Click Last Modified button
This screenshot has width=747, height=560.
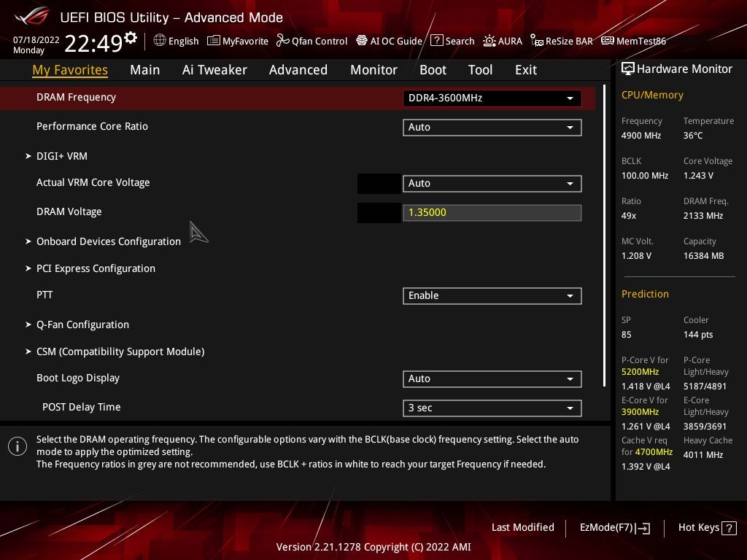point(522,528)
